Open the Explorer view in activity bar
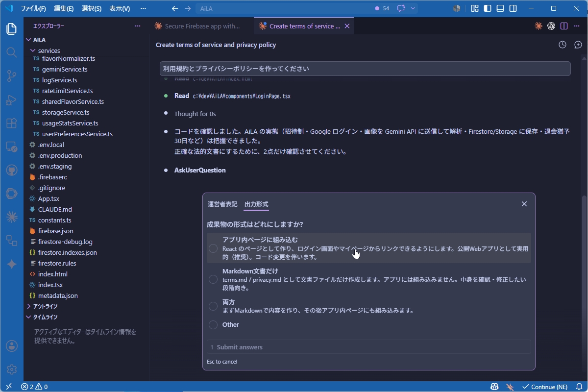The height and width of the screenshot is (392, 588). pyautogui.click(x=11, y=29)
